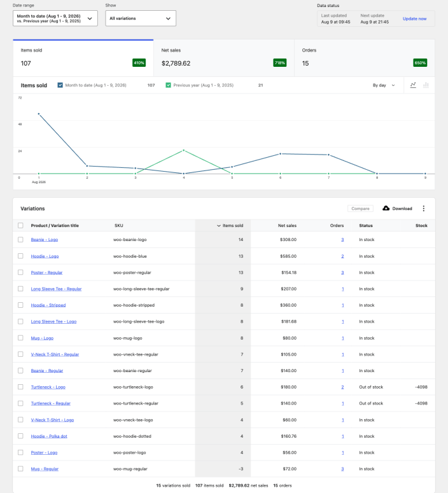Switch to bar chart view
448x493 pixels.
point(426,85)
